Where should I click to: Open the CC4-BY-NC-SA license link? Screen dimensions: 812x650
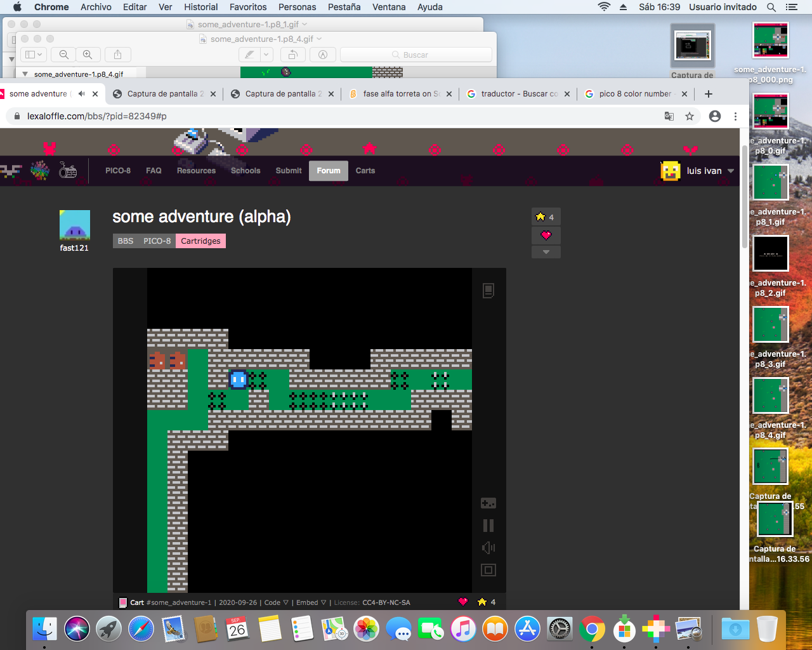tap(386, 602)
